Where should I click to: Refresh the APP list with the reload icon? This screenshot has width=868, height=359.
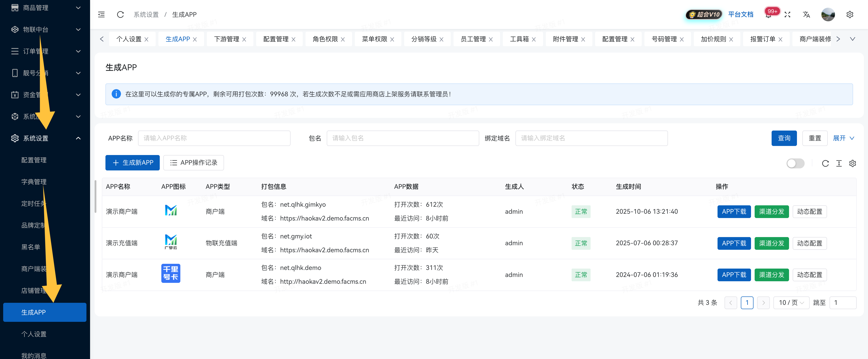pos(825,163)
